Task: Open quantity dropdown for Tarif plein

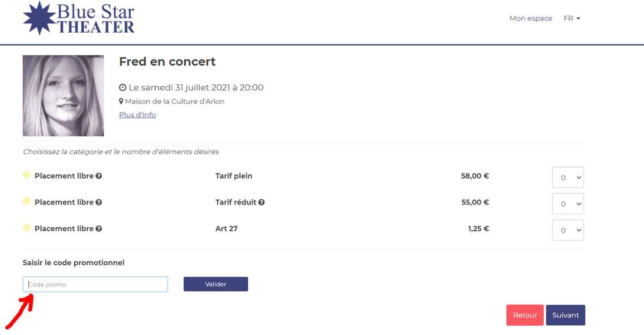Action: [x=568, y=177]
